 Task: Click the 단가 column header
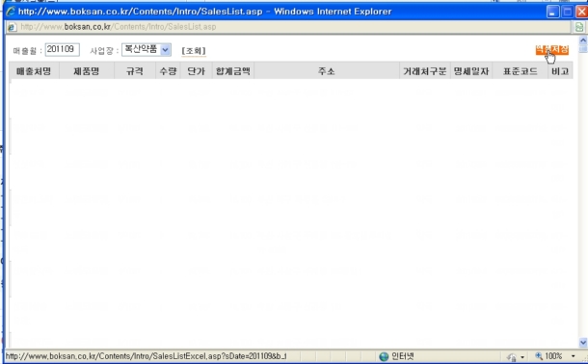point(196,71)
